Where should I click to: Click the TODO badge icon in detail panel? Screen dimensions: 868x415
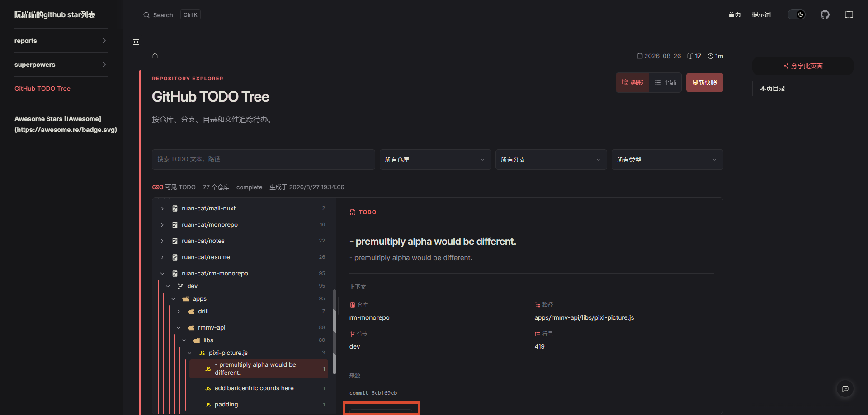click(353, 212)
